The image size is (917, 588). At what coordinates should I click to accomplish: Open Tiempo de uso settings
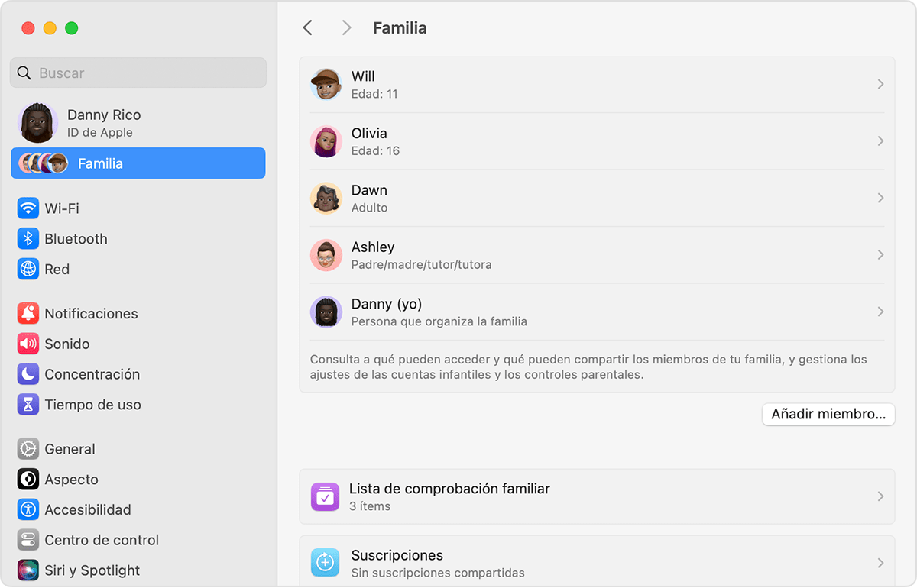tap(28, 405)
